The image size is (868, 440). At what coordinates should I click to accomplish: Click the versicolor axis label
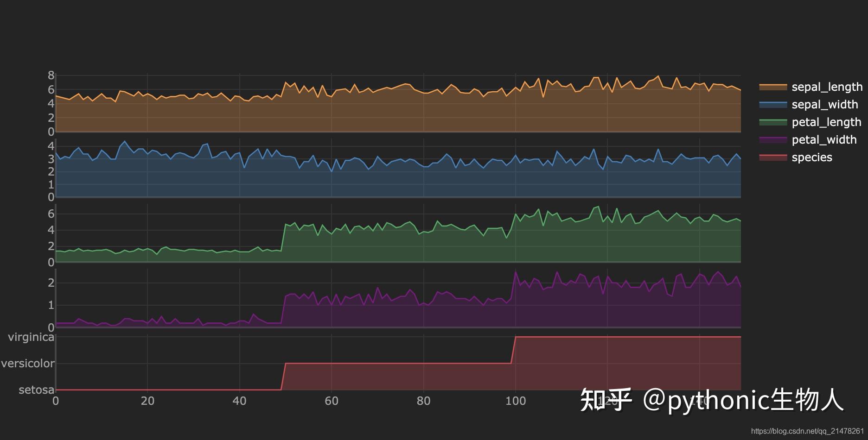[x=28, y=363]
